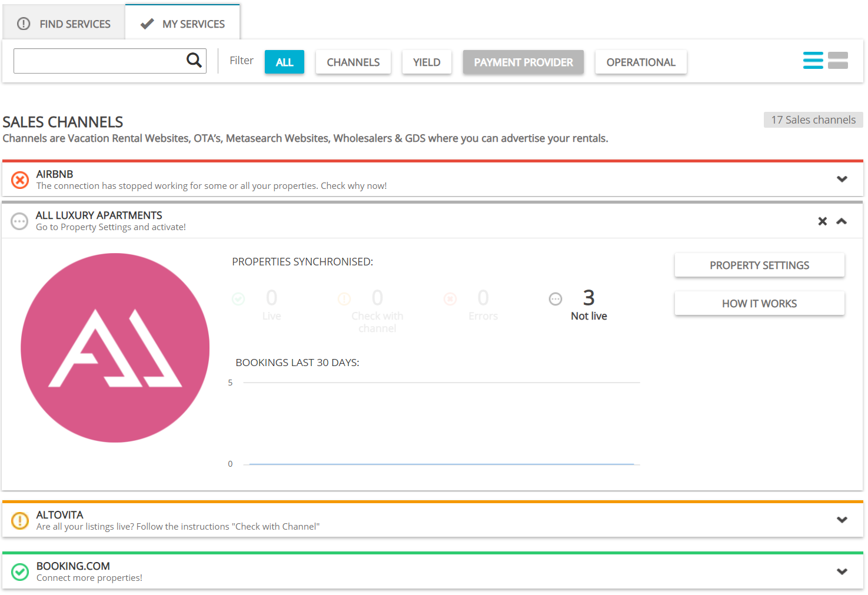This screenshot has width=868, height=595.
Task: Click the 'BOOKINGS LAST 30 DAYS:' label
Action: pos(297,363)
